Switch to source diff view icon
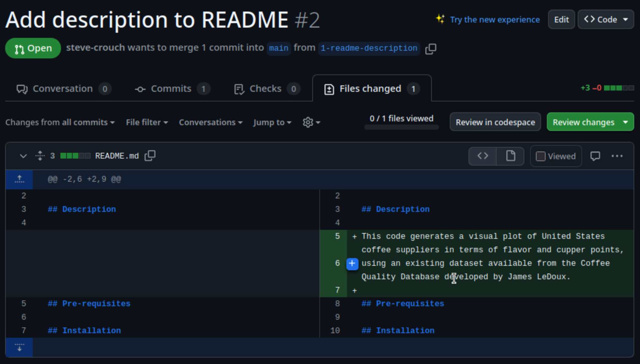Screen dimensions: 640x364 click(x=483, y=156)
